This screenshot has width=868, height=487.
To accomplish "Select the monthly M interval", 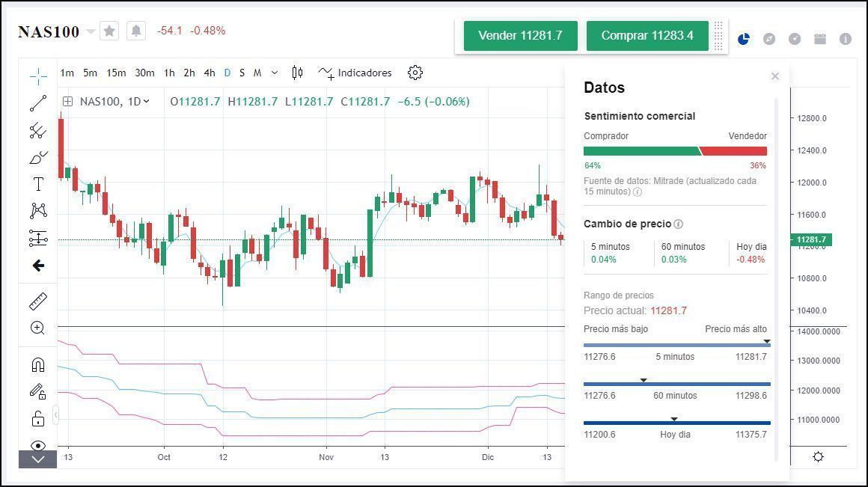I will [x=257, y=73].
